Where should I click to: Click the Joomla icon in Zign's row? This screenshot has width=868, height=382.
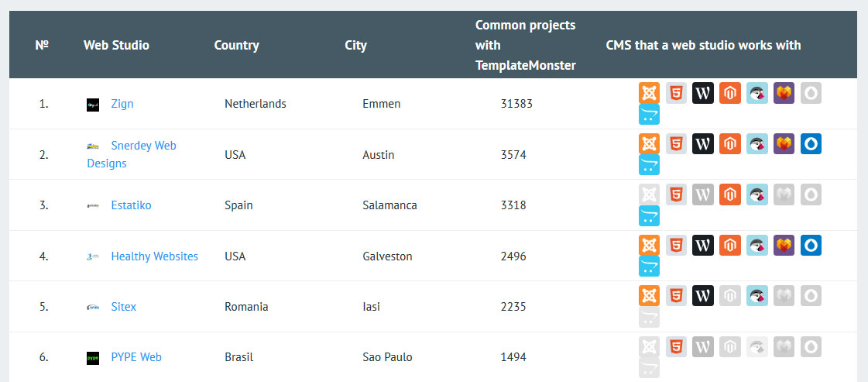click(x=649, y=93)
